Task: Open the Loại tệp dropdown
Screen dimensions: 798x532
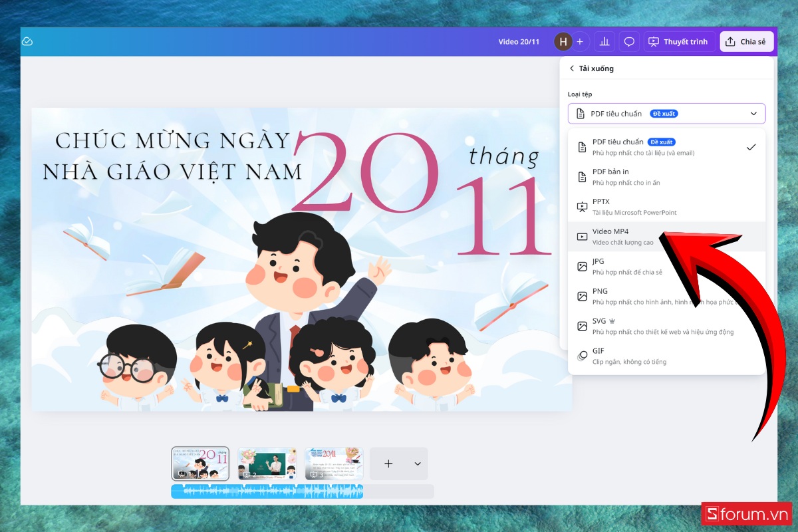Action: coord(665,113)
